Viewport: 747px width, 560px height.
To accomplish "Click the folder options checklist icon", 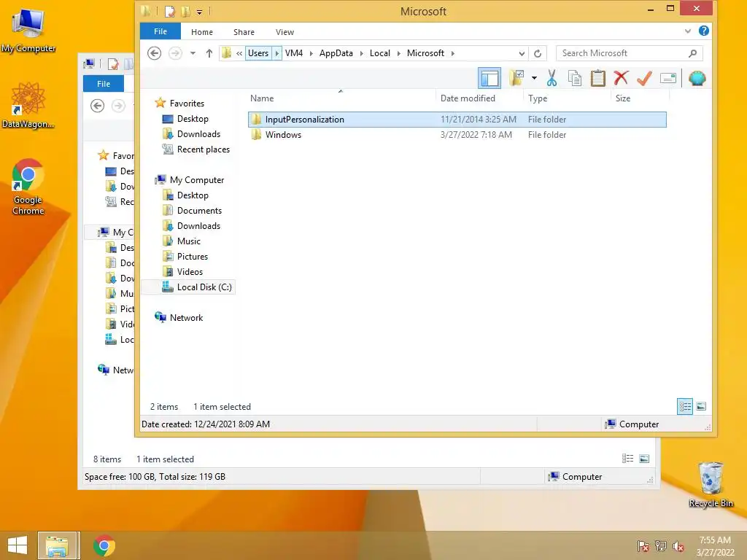I will pos(516,78).
